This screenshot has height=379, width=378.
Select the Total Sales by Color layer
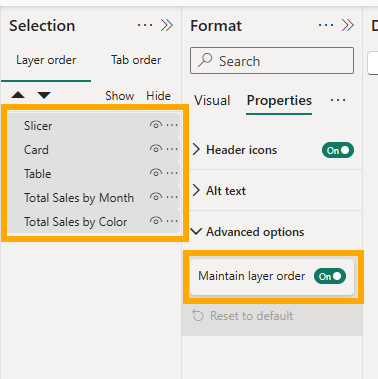[93, 221]
